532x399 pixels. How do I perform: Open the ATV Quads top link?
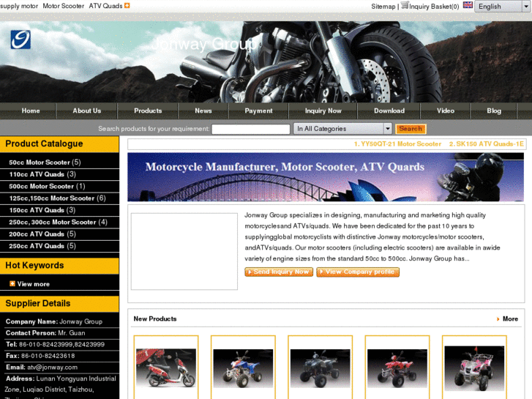click(x=105, y=6)
